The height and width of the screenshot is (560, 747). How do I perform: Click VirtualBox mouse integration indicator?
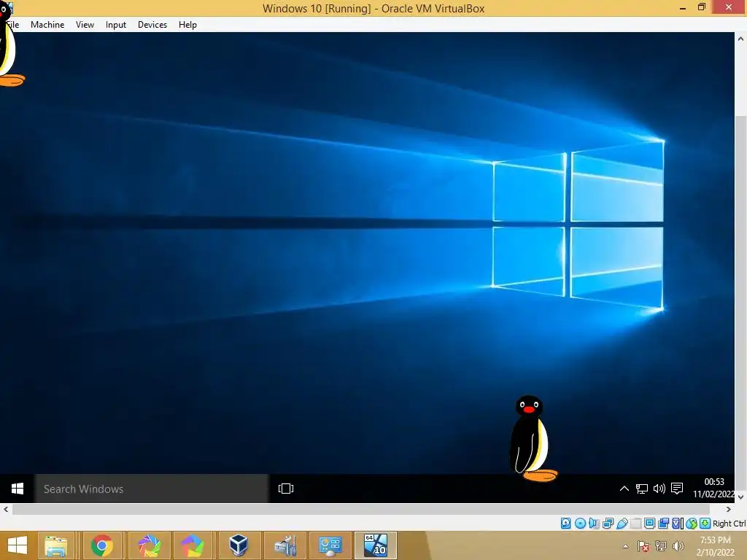click(x=692, y=524)
